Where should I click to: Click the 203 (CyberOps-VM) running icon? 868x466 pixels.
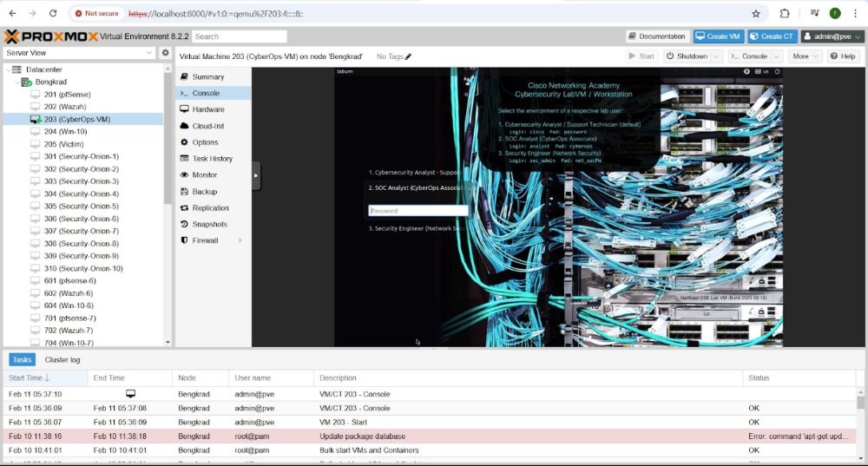point(36,120)
